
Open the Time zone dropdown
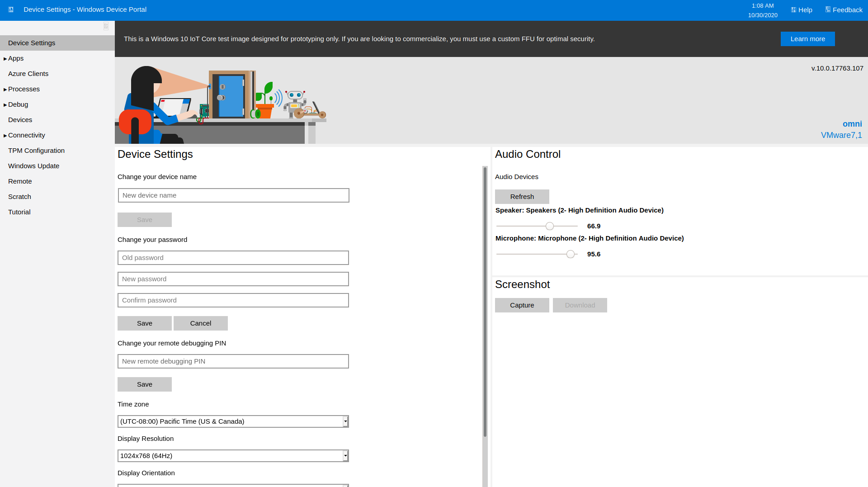pos(345,421)
